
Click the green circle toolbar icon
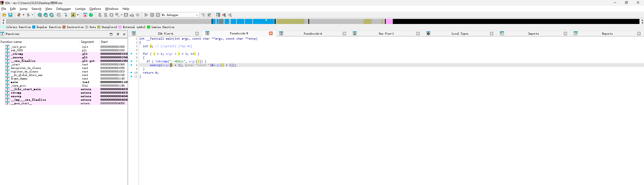click(x=91, y=15)
